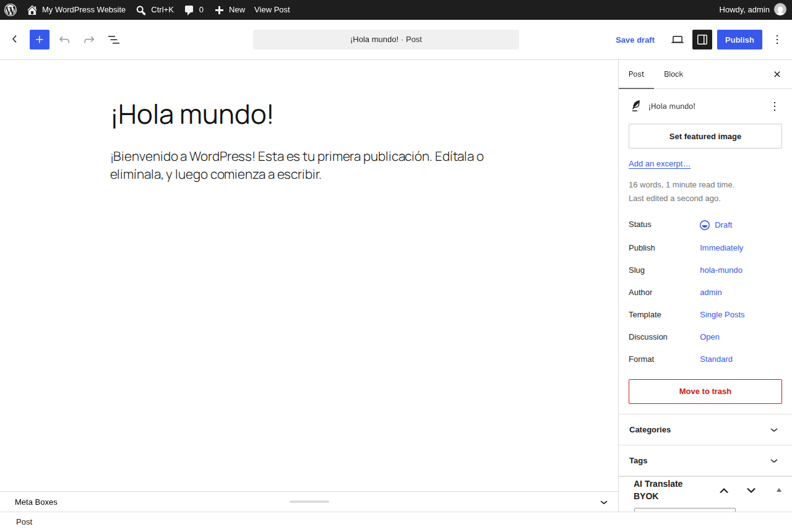Switch to the Post tab
Screen dimensions: 792x532
click(636, 74)
